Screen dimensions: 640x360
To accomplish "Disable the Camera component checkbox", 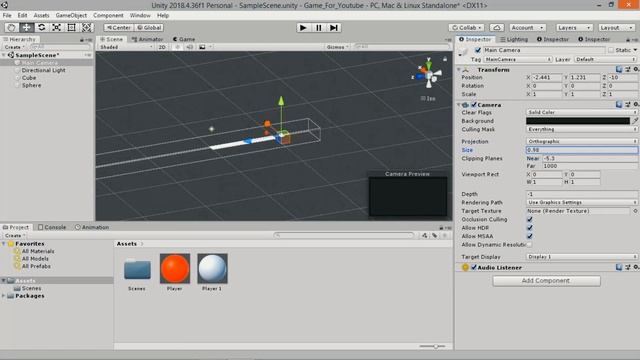I will 474,105.
